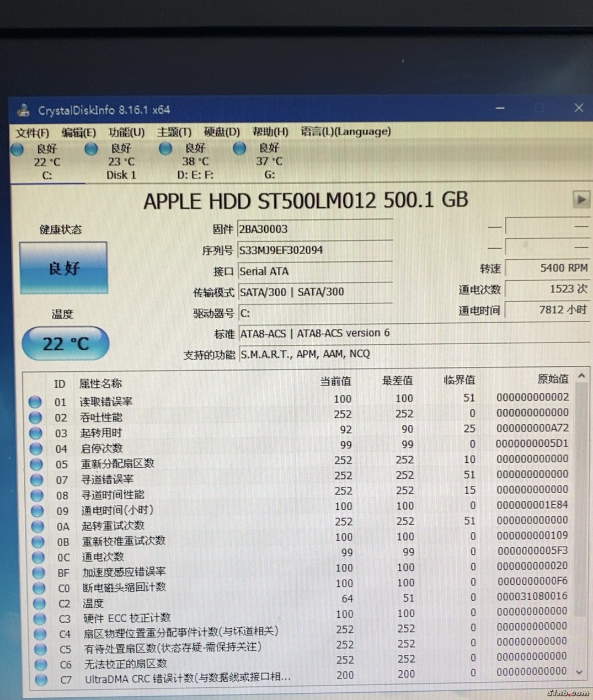Click the status icon for attribute 07 寻道错误率
Image resolution: width=593 pixels, height=700 pixels.
pos(36,479)
